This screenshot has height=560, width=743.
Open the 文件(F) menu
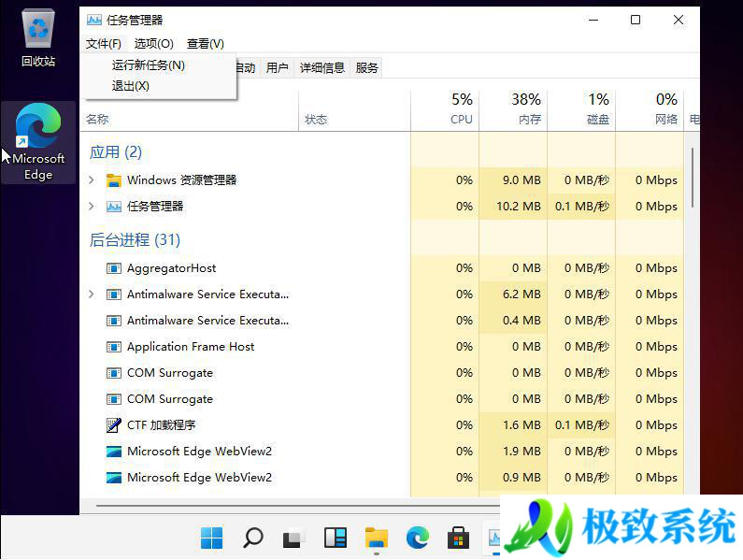pos(104,44)
